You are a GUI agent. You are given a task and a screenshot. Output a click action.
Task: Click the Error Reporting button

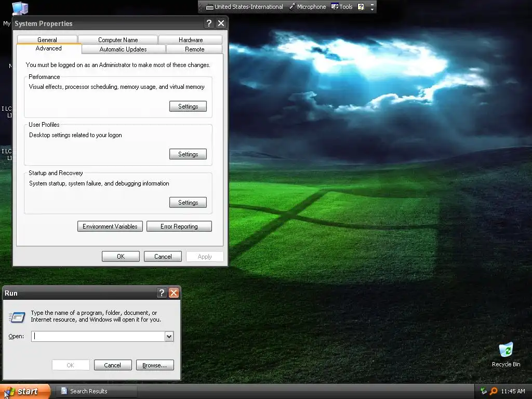[x=179, y=227]
